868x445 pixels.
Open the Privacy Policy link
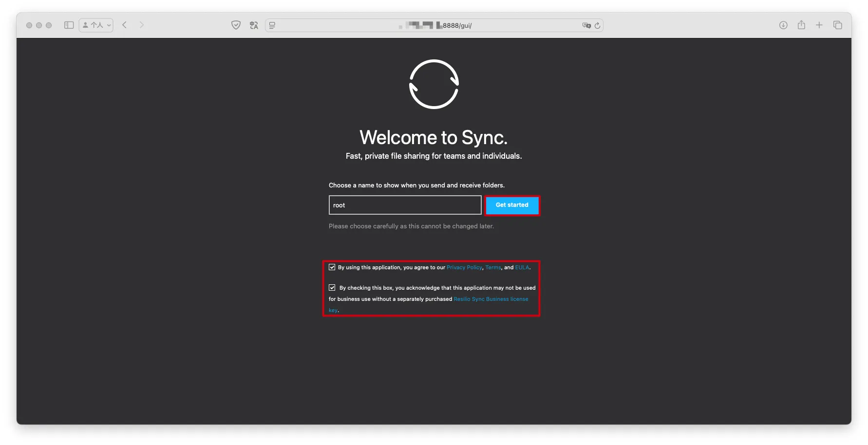point(464,268)
